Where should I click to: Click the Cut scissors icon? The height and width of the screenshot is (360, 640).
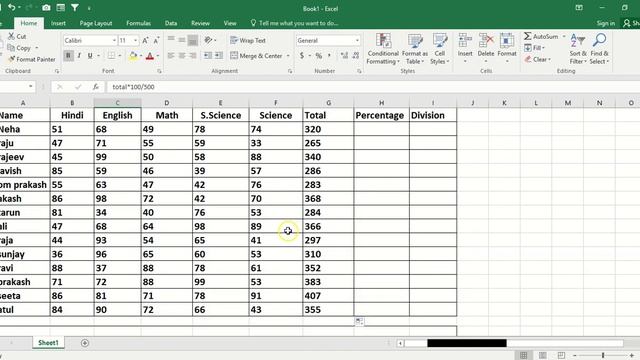(x=11, y=36)
